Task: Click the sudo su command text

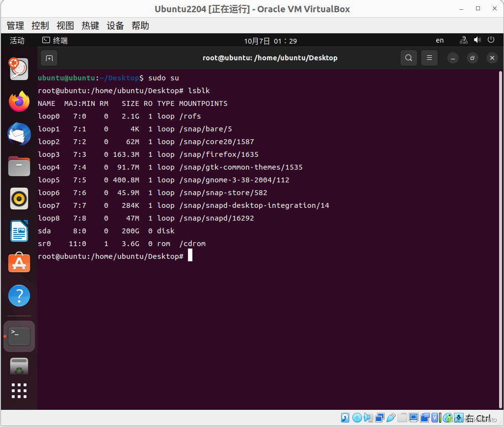Action: (x=163, y=78)
